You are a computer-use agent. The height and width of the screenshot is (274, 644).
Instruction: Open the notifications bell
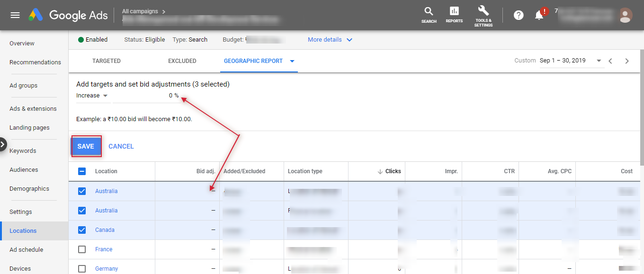click(539, 15)
